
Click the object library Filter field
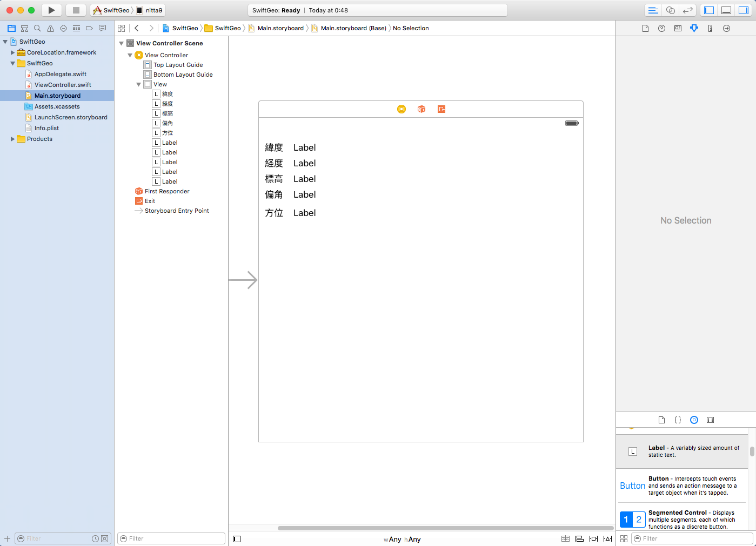[692, 538]
